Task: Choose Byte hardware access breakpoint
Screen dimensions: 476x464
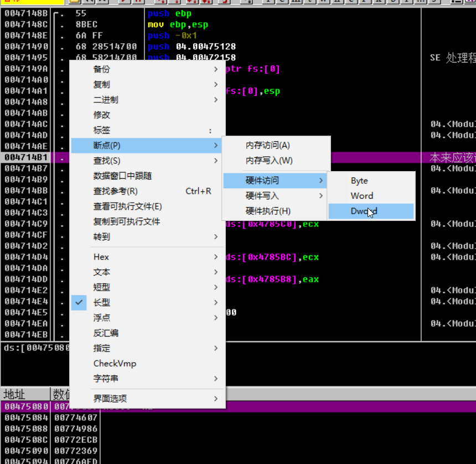Action: pos(371,181)
